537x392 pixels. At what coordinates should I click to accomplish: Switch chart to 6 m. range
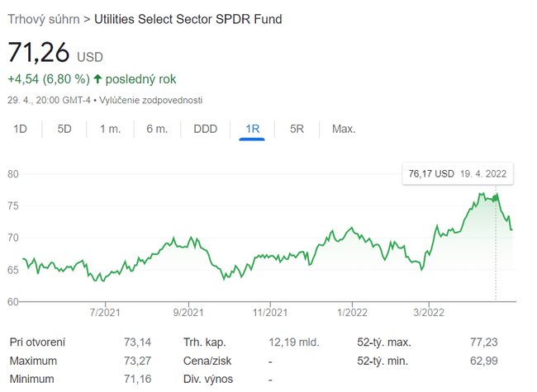157,129
